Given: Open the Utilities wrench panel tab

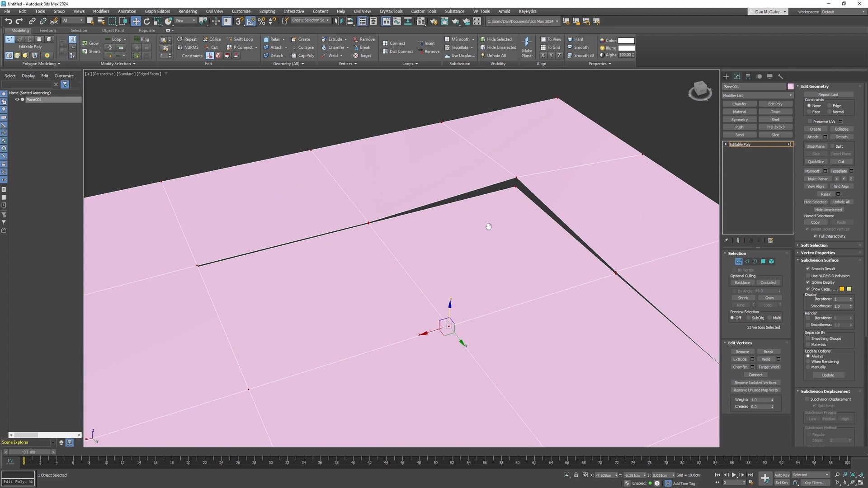Looking at the screenshot, I should tap(780, 76).
